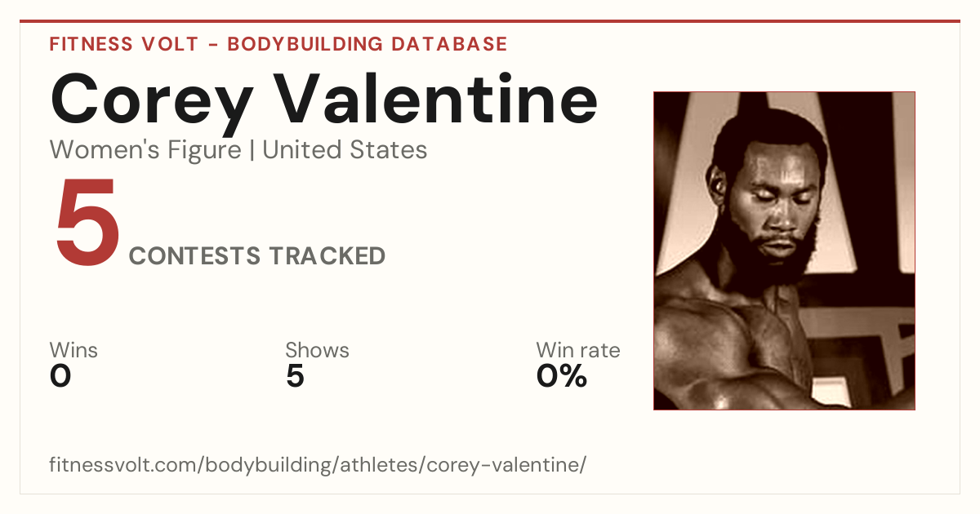Click the Win rate label
The width and height of the screenshot is (980, 514).
pyautogui.click(x=577, y=351)
